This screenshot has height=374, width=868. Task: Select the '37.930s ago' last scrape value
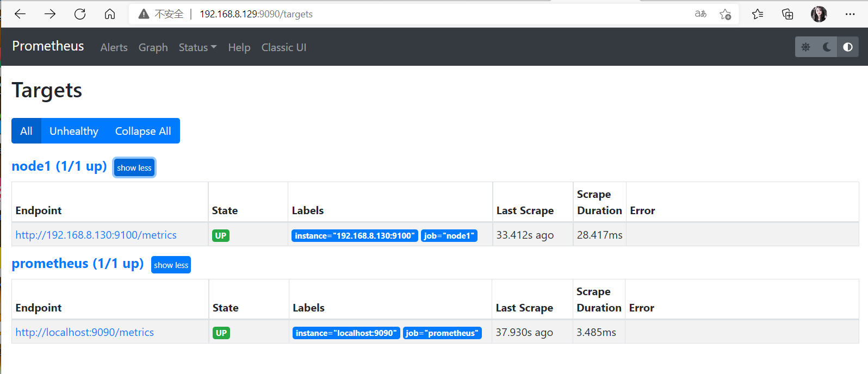tap(524, 332)
